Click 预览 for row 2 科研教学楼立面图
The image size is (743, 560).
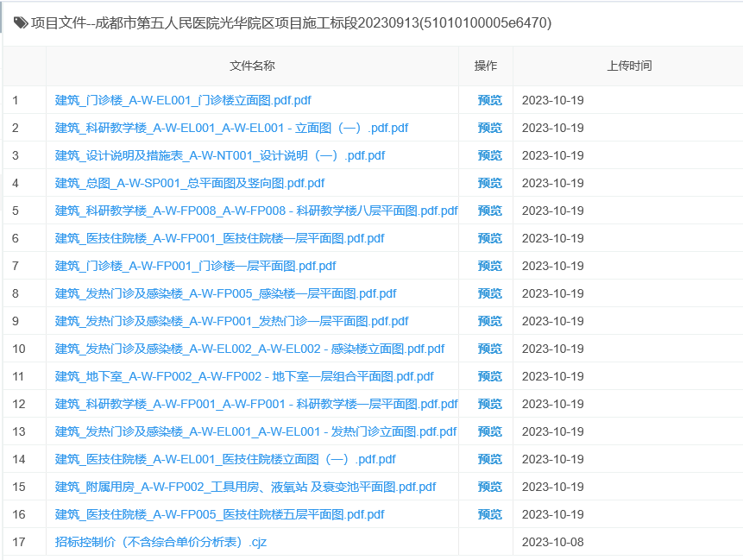point(489,128)
